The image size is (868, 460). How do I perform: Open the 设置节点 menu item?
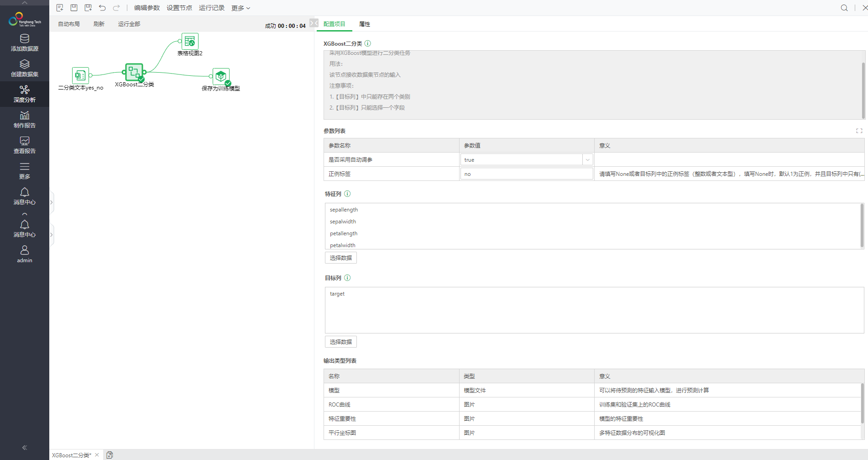click(179, 8)
